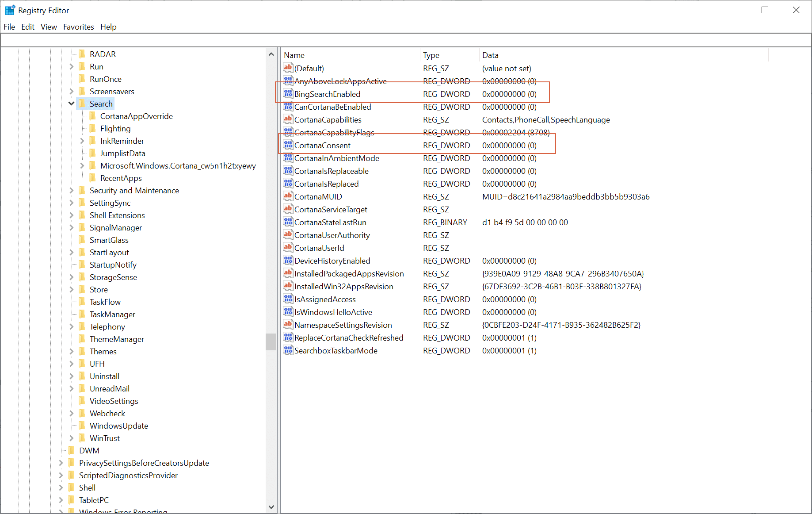Click the MUID=d8c21641a2984aa9beddb3bb5b9303a6 data
The height and width of the screenshot is (514, 812).
tap(566, 196)
